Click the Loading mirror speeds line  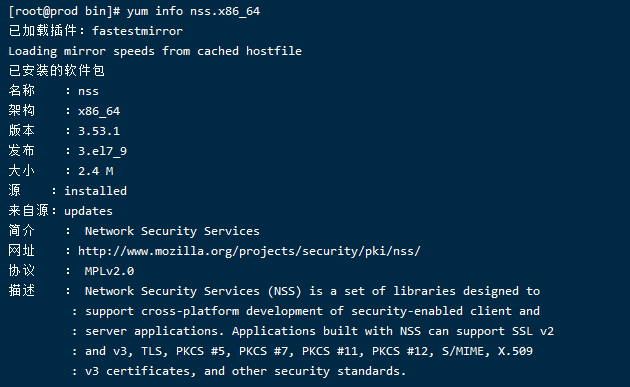click(x=155, y=51)
